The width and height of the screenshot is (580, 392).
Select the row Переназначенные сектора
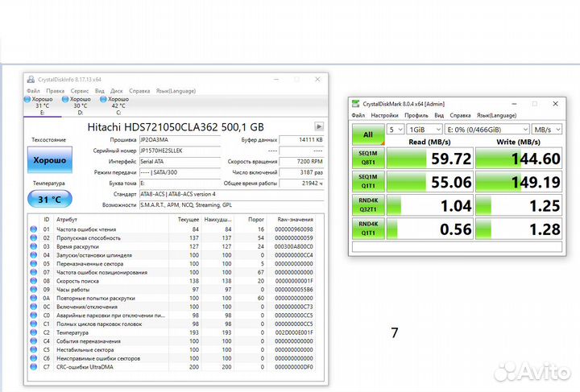pyautogui.click(x=172, y=263)
